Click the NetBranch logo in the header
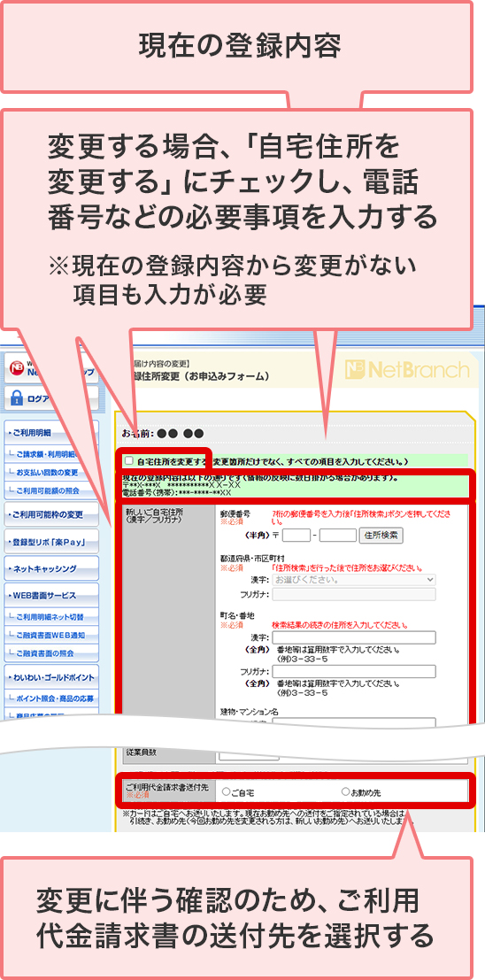 click(407, 370)
